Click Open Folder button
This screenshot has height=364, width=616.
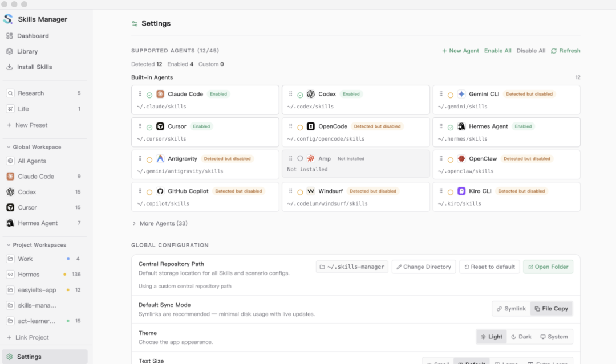(x=548, y=267)
